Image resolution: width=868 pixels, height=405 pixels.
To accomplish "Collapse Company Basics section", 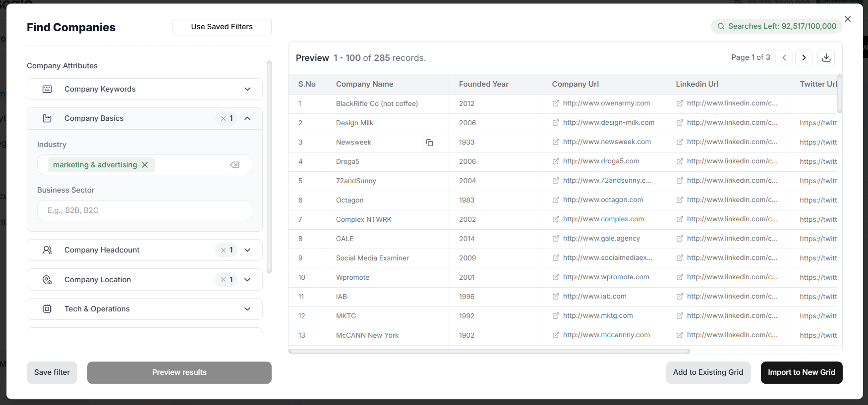I will (x=247, y=118).
